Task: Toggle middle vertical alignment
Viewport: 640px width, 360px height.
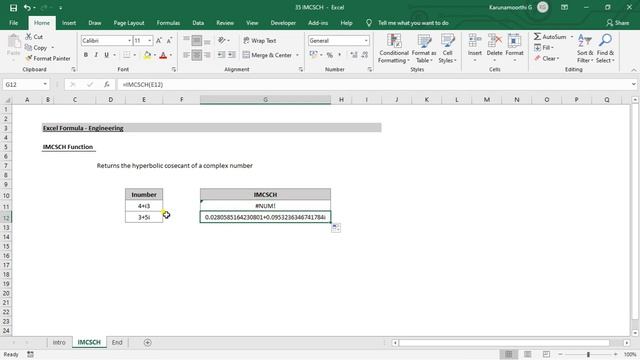Action: tap(197, 40)
